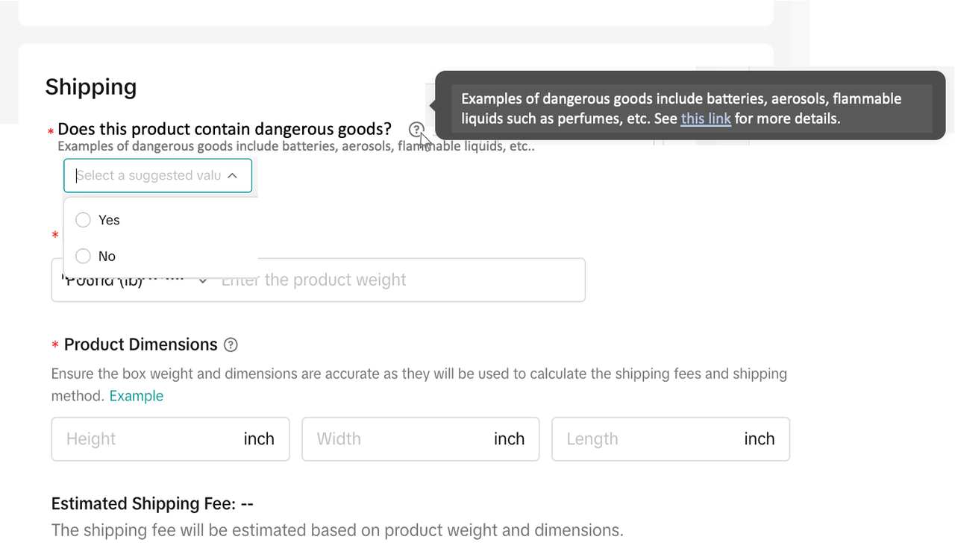Click the Estimated Shipping Fee text
The height and width of the screenshot is (560, 955).
tap(152, 504)
